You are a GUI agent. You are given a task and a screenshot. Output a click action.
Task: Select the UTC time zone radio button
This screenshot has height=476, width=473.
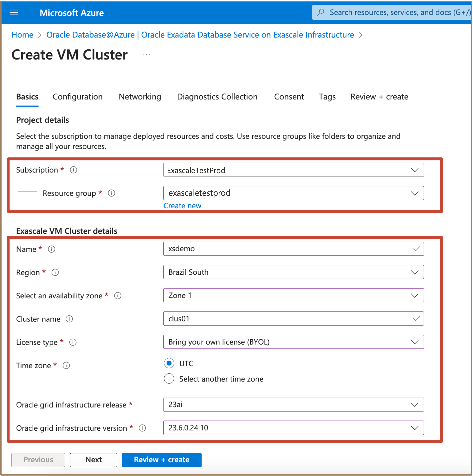coord(169,363)
